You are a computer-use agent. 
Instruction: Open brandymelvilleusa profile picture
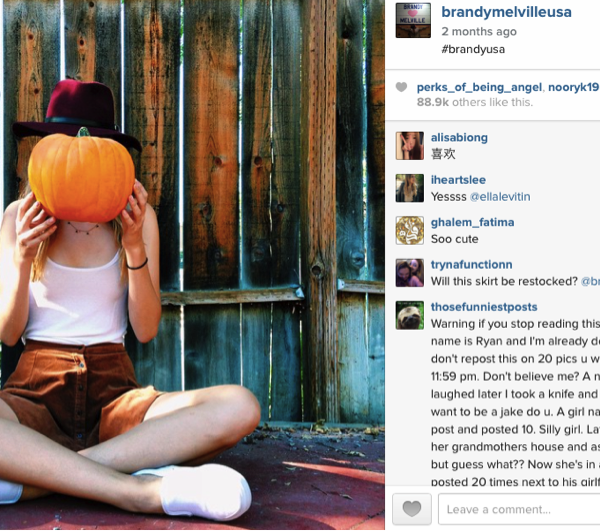(x=413, y=20)
